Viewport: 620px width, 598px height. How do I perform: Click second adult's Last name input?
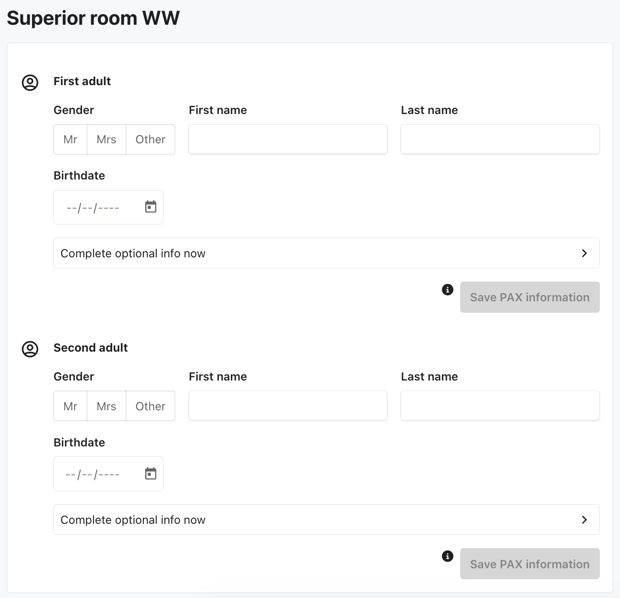tap(499, 406)
